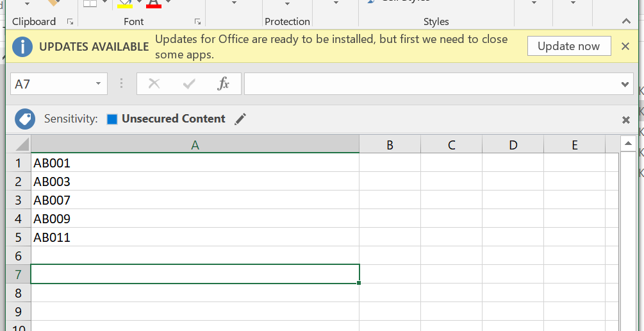Screen dimensions: 644x331
Task: Open Font settings dialog launcher
Action: pyautogui.click(x=197, y=22)
